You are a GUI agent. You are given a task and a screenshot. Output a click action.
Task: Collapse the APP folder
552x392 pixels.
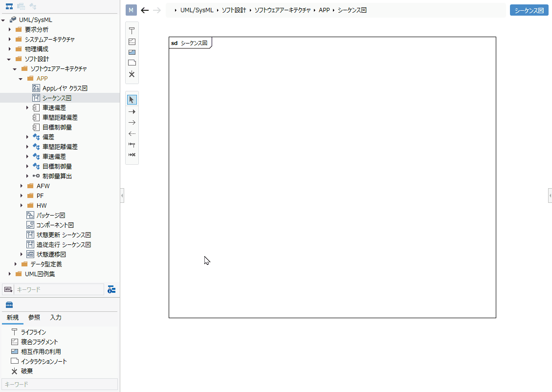point(21,79)
